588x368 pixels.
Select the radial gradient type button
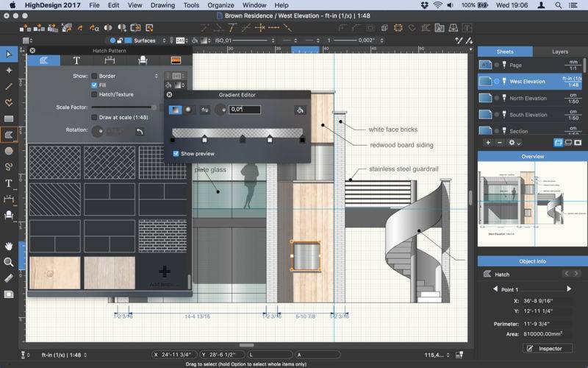coord(188,110)
